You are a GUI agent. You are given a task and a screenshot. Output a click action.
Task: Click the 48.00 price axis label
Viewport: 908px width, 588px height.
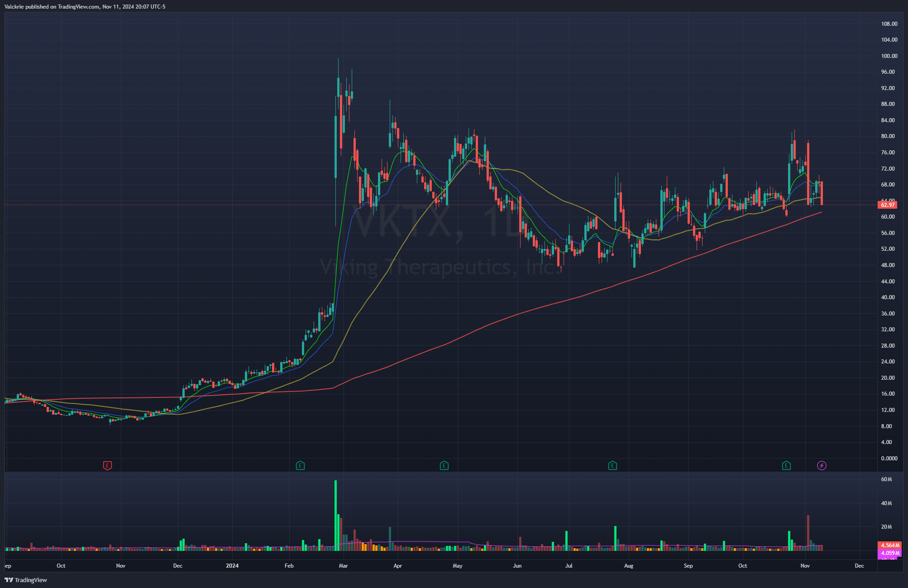[x=888, y=265]
